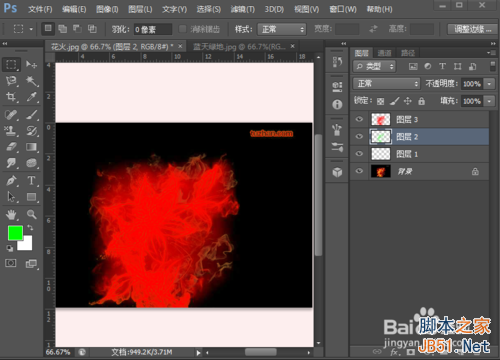The image size is (500, 360).
Task: Select the Magic Wand tool
Action: click(32, 81)
